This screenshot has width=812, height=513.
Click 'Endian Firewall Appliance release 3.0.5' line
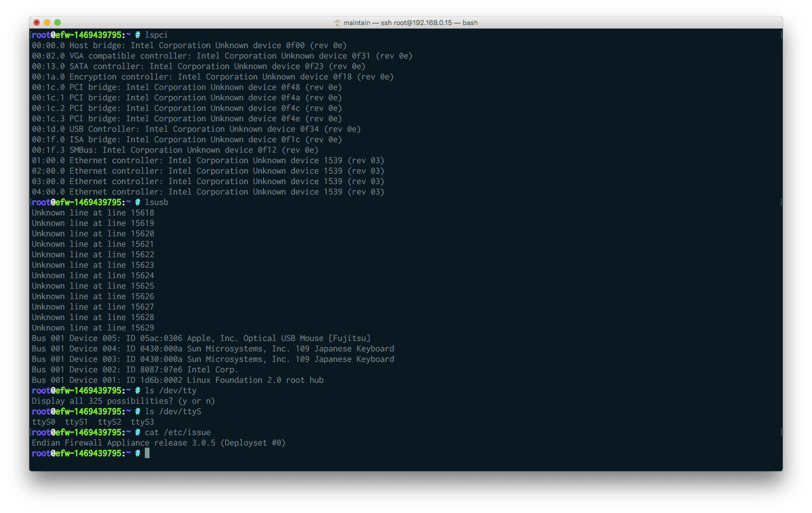158,443
